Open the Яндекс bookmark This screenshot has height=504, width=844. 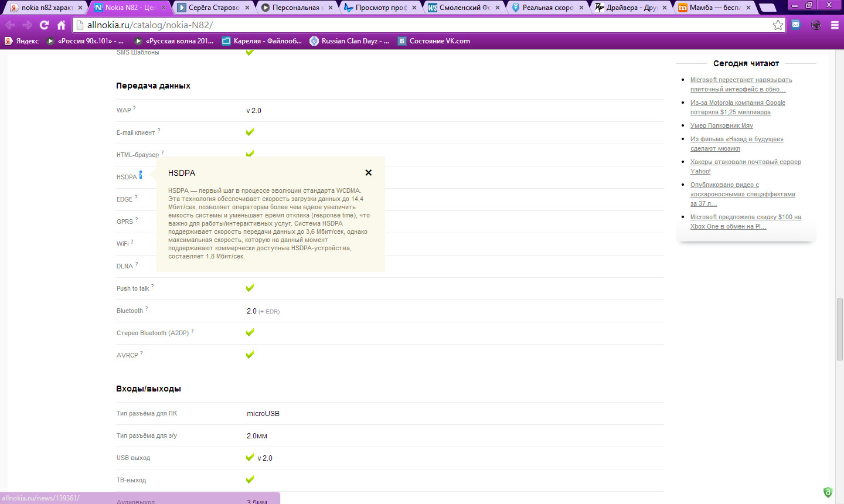[x=22, y=41]
